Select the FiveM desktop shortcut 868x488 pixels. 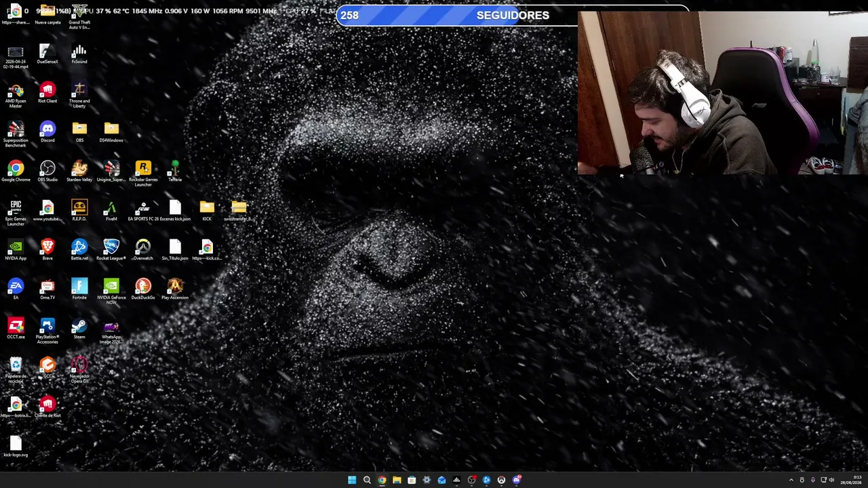point(111,209)
